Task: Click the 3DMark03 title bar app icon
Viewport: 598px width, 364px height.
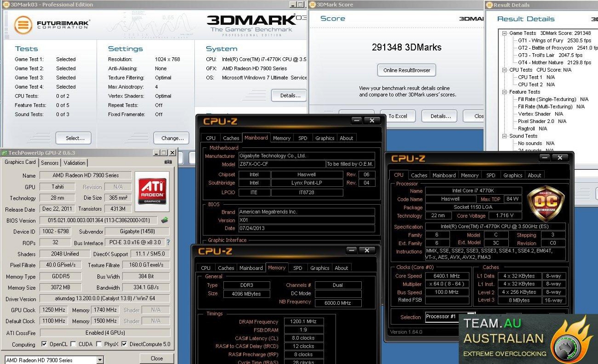Action: [x=5, y=4]
